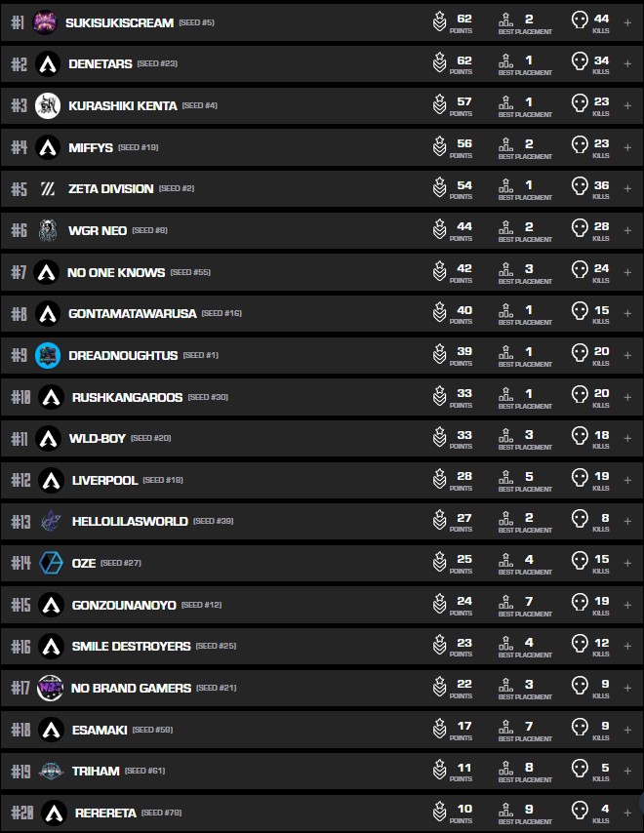The width and height of the screenshot is (644, 833).
Task: Click the Kurashiki Kenta team avatar
Action: point(48,105)
